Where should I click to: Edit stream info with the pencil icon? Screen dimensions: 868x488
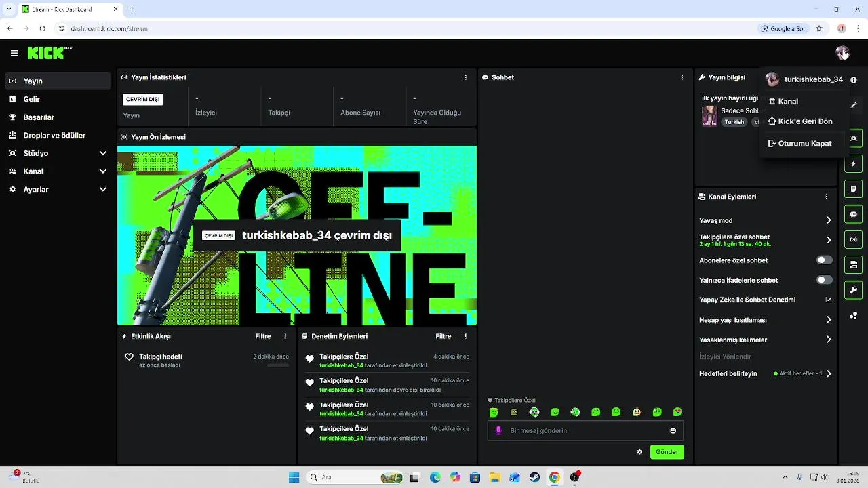coord(853,105)
